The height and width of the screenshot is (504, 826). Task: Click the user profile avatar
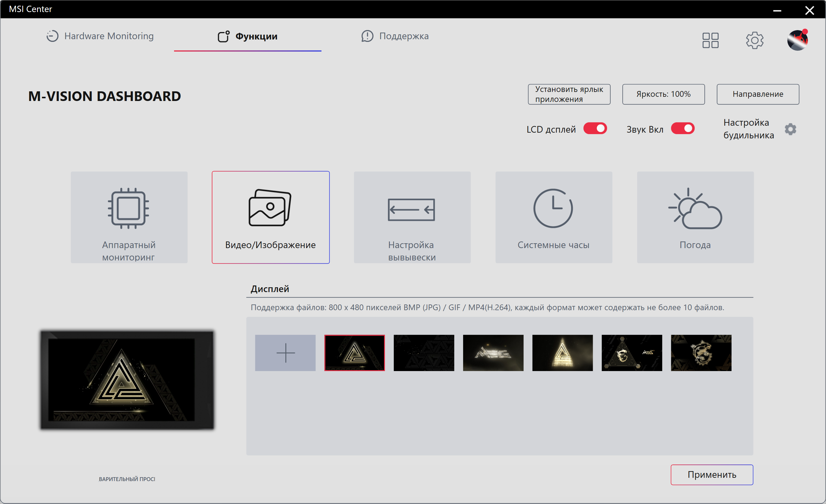click(798, 40)
